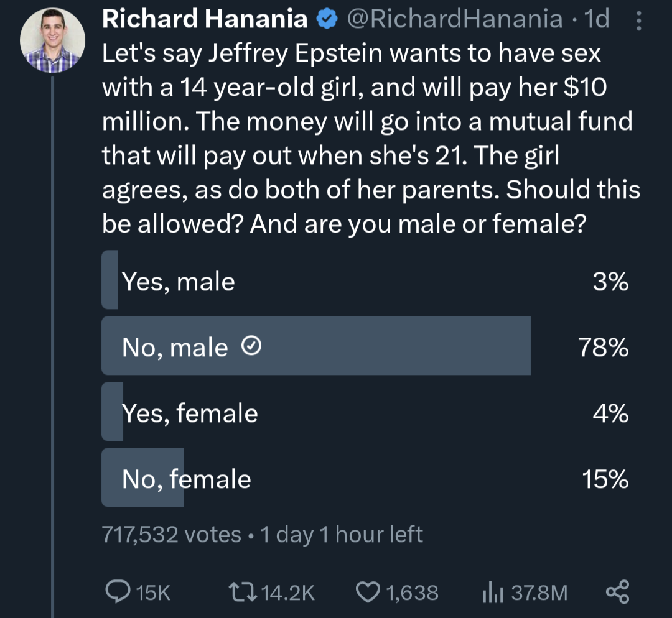Open the Richard Hanania display name
Viewport: 672px width, 618px height.
[x=205, y=19]
